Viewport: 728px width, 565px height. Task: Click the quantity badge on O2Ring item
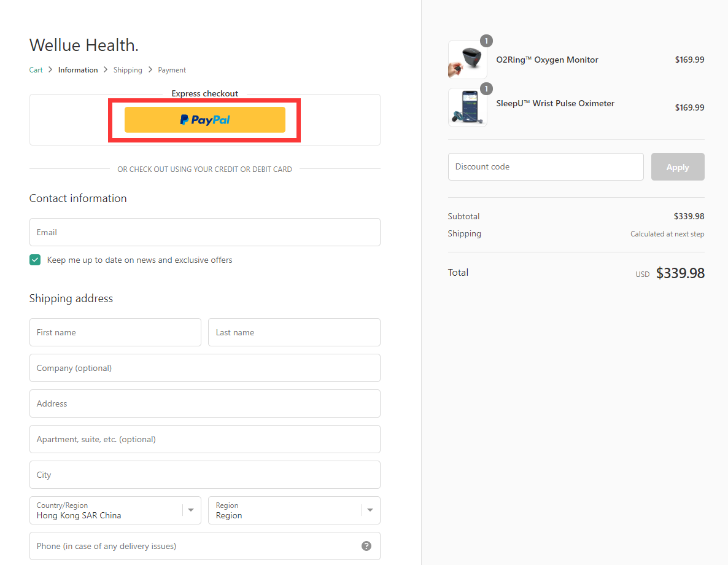486,41
